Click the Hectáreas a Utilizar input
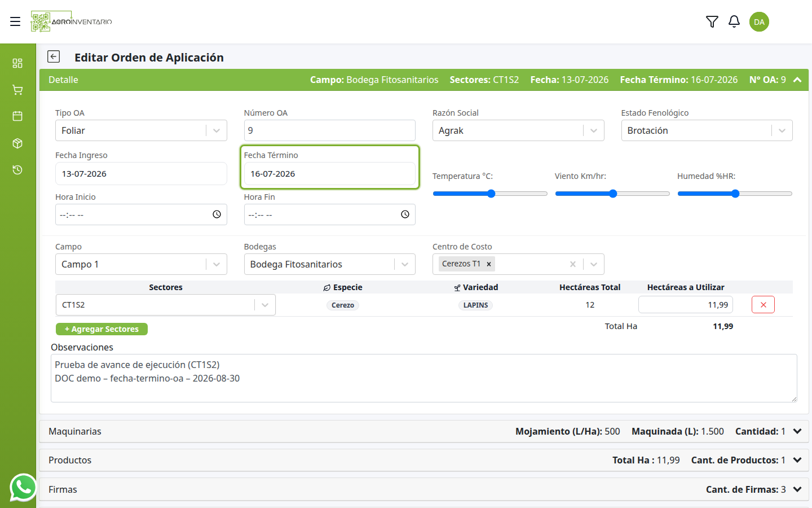 (686, 305)
